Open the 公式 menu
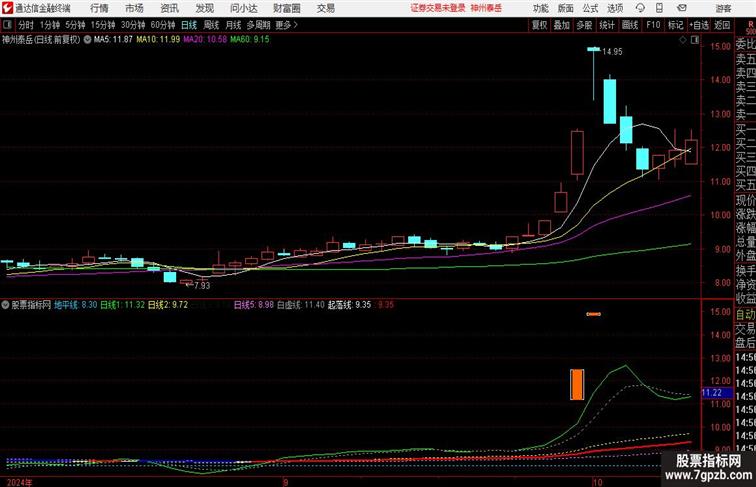 point(590,8)
